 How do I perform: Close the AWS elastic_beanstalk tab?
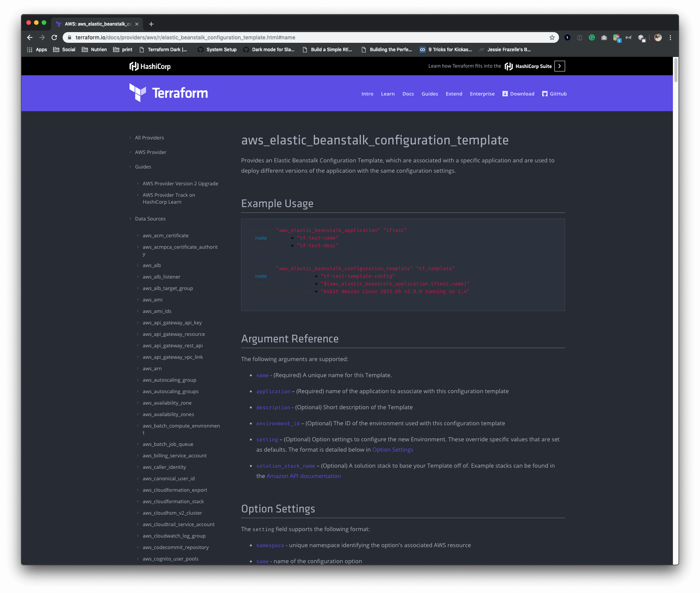coord(137,24)
